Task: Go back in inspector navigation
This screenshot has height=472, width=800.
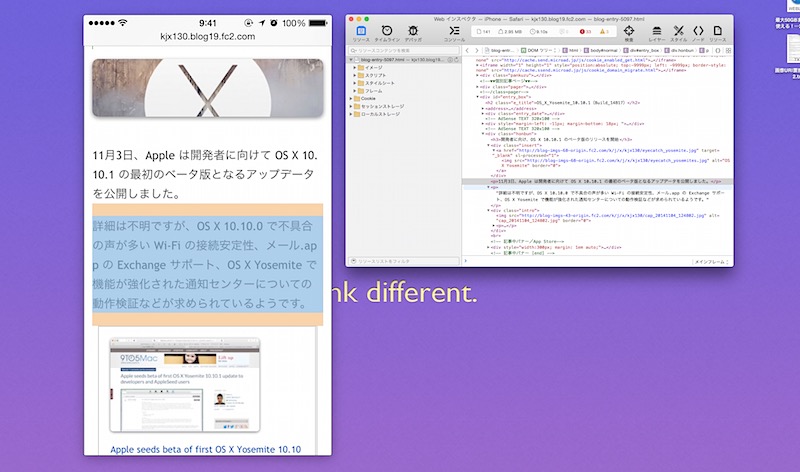Action: tap(467, 51)
